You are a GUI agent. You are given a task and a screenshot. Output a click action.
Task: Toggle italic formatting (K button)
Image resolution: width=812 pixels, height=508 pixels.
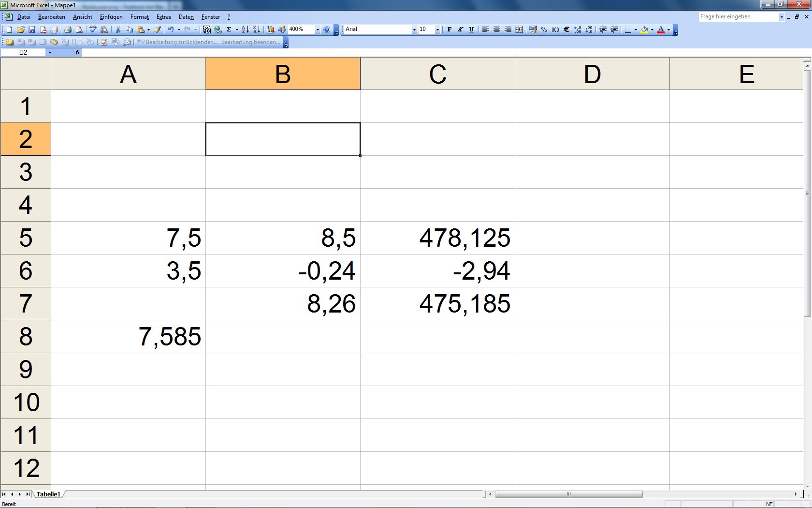(x=460, y=30)
